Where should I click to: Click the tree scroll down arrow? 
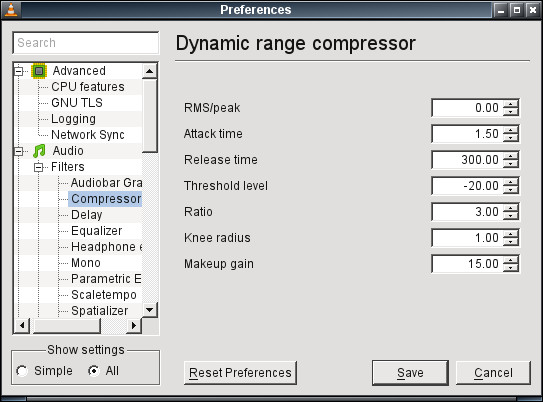click(150, 310)
